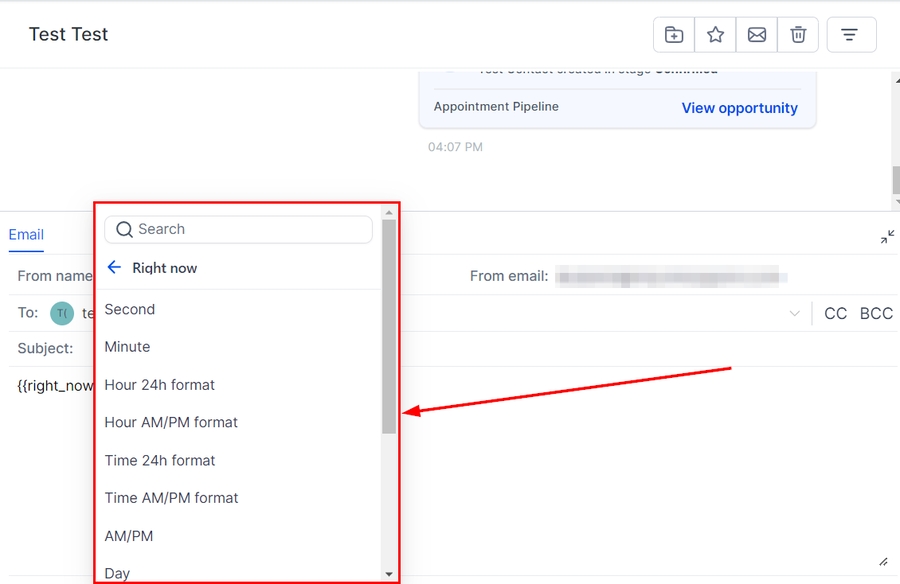Screen dimensions: 900x584
Task: Star this Test Test conversation
Action: pos(716,35)
